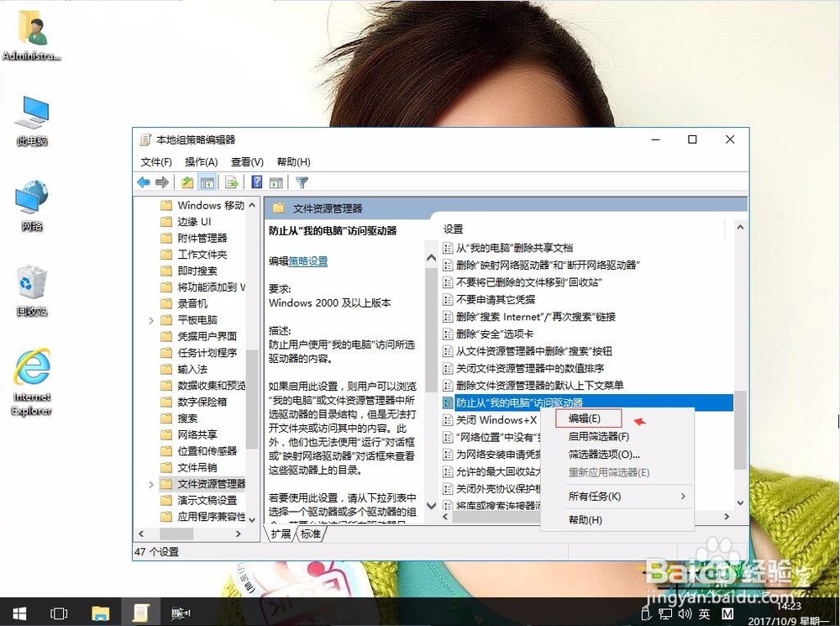Select setting 从"我的电脑"删除共享文档
Viewport: 840px width, 626px height.
pos(514,248)
